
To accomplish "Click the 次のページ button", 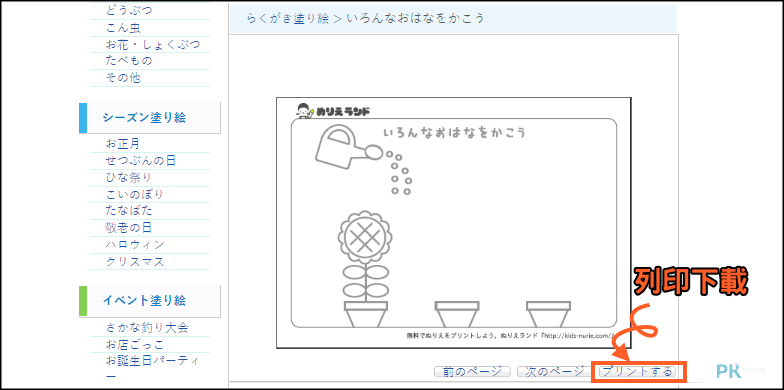I will click(554, 372).
